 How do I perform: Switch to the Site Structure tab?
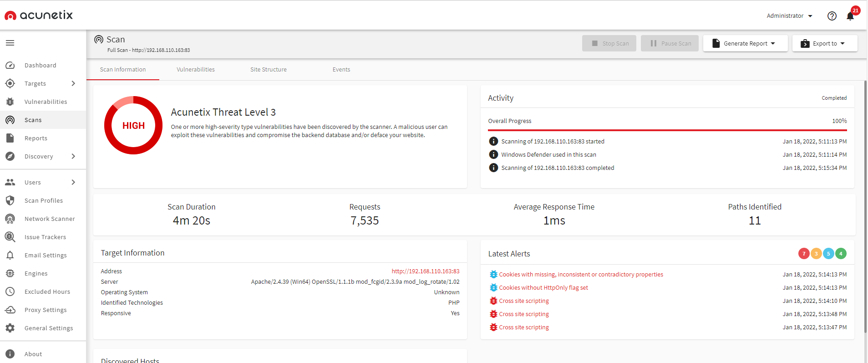tap(269, 70)
